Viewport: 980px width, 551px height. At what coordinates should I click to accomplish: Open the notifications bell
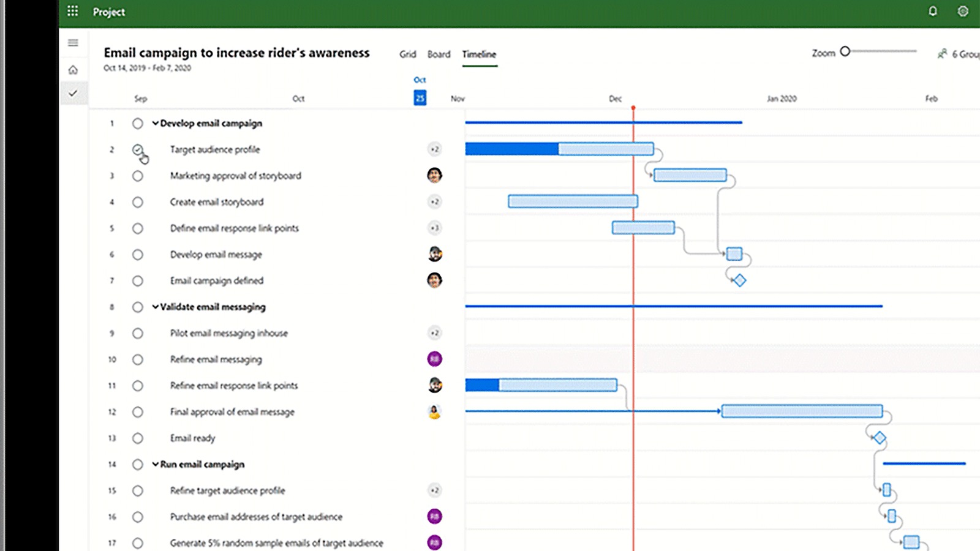tap(933, 11)
